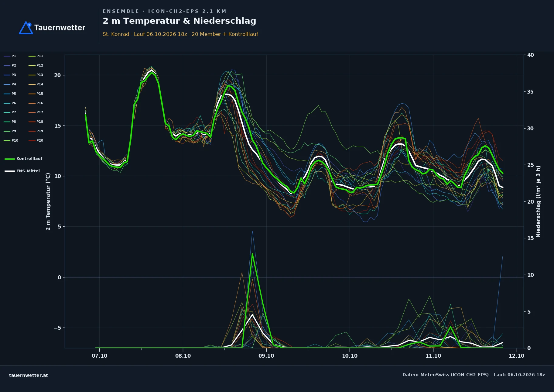Image resolution: width=554 pixels, height=392 pixels.
Task: Select the P9 legend entry
Action: [x=10, y=131]
